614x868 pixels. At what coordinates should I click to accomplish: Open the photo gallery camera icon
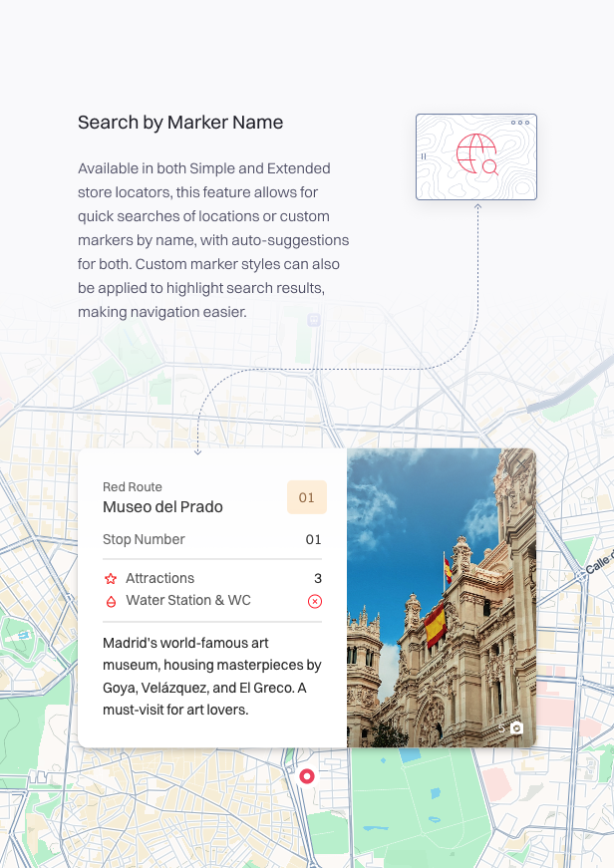[x=516, y=727]
